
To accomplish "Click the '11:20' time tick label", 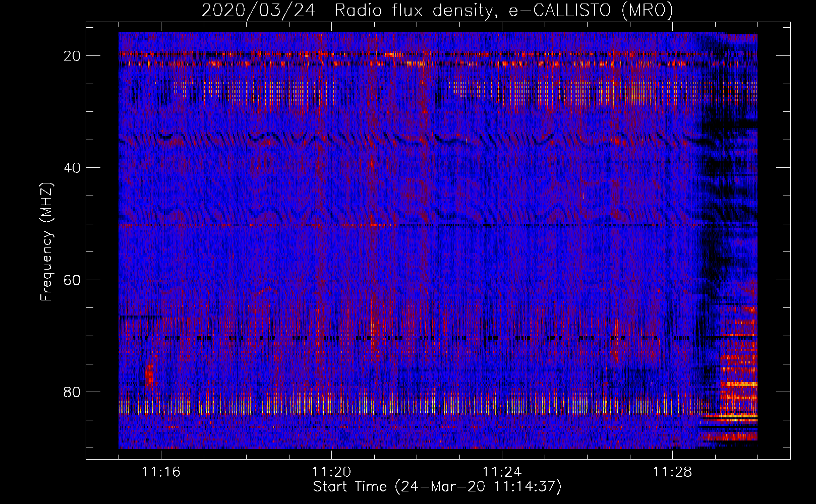I will [x=331, y=472].
